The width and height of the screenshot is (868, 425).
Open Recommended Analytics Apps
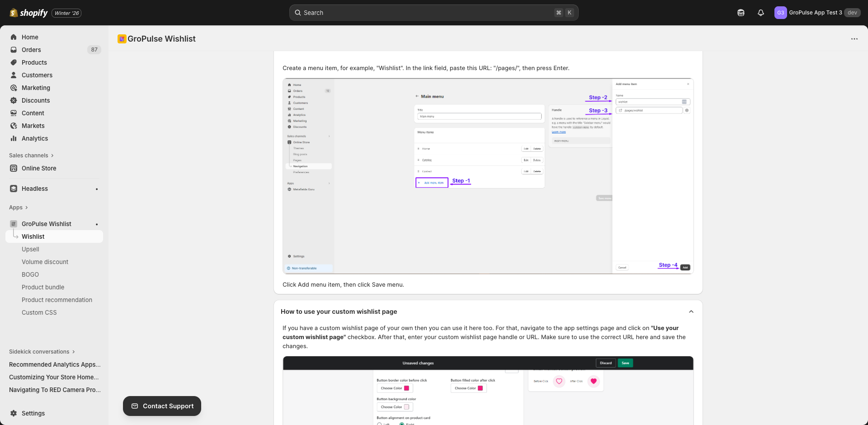54,365
